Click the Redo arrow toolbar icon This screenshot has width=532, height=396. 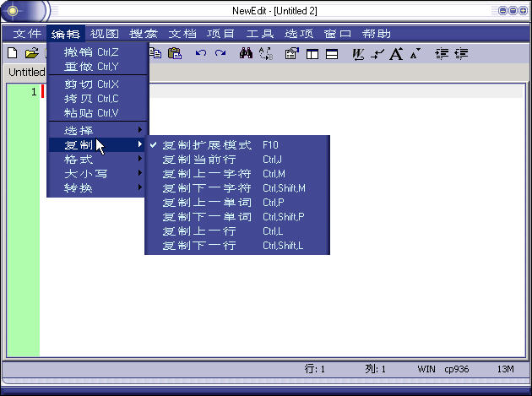click(220, 53)
